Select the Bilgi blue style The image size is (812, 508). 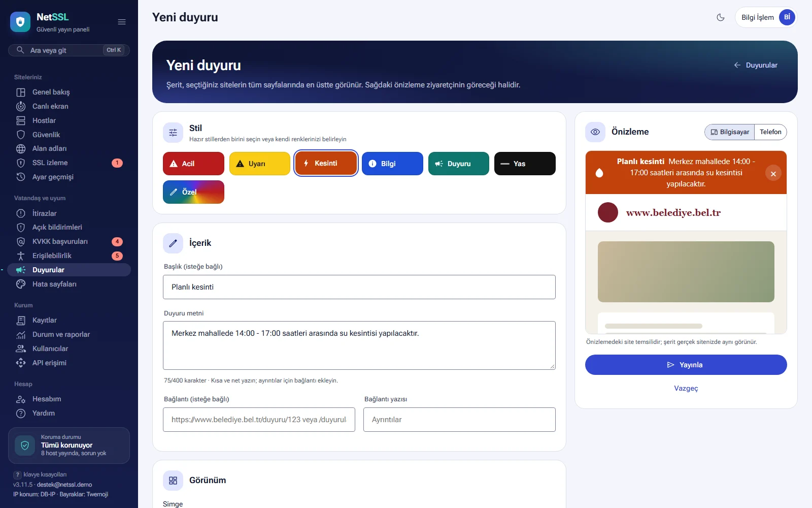pyautogui.click(x=392, y=164)
